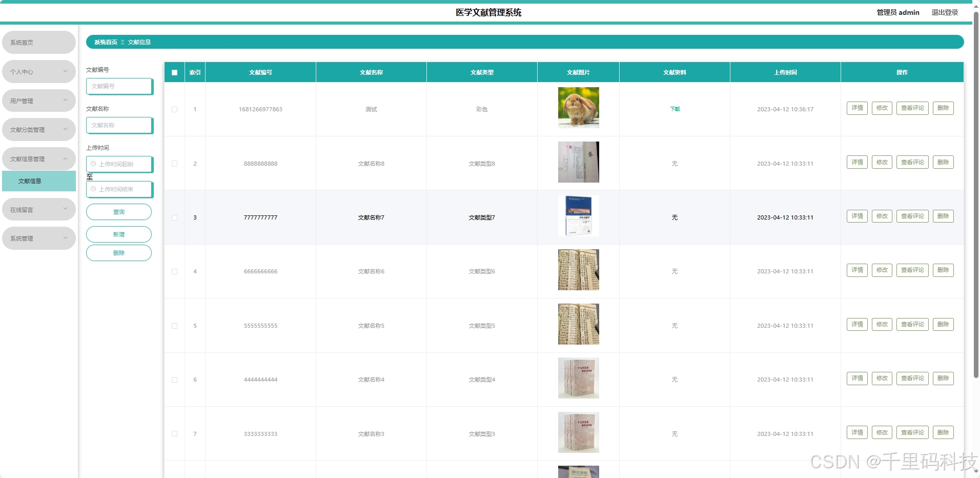Image resolution: width=980 pixels, height=478 pixels.
Task: Tick the select-all checkbox in table header
Action: pyautogui.click(x=174, y=72)
